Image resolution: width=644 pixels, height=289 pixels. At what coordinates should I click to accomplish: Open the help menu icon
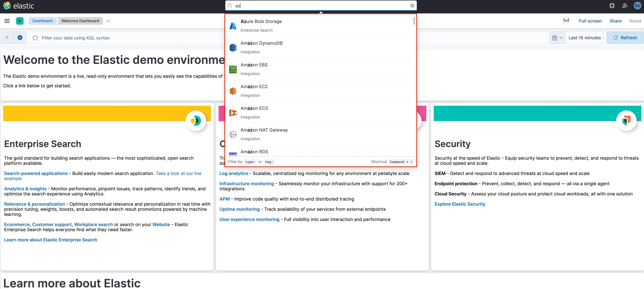(612, 6)
